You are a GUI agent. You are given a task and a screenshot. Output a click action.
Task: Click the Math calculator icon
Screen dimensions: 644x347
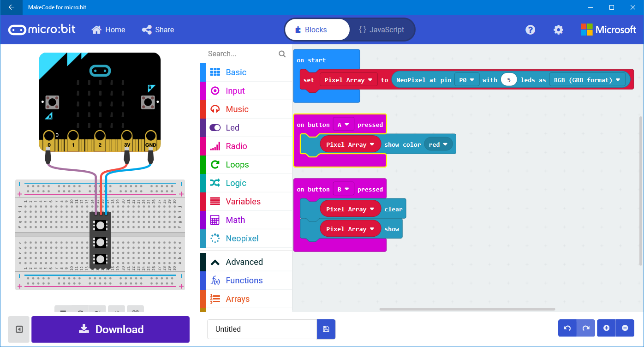pos(215,220)
